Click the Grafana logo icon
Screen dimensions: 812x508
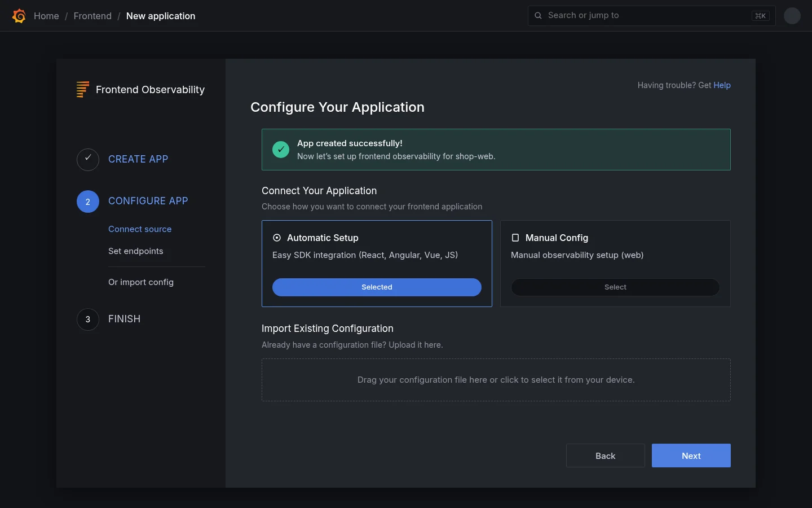pos(19,16)
